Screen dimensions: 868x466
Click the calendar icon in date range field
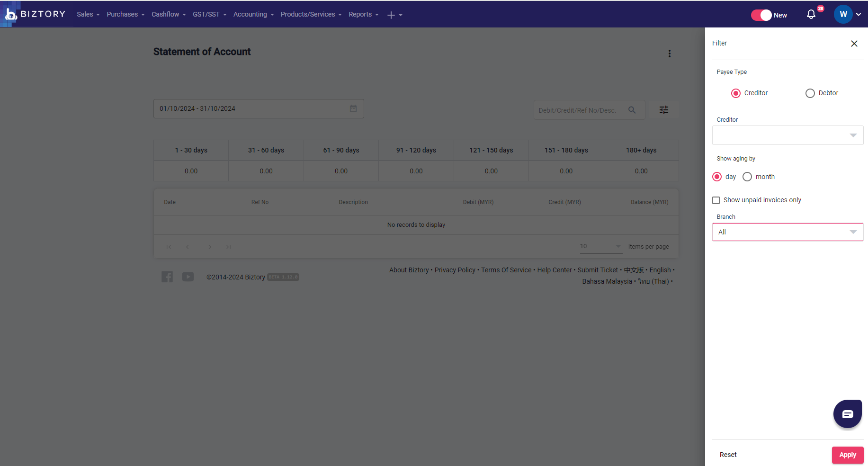pyautogui.click(x=353, y=108)
